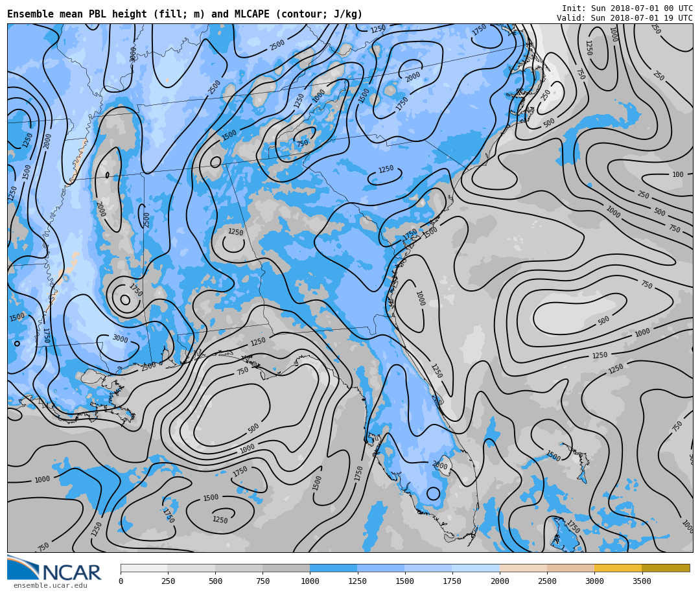Click the light blue 1500–1750 colorbar segment
The width and height of the screenshot is (700, 593).
[428, 568]
